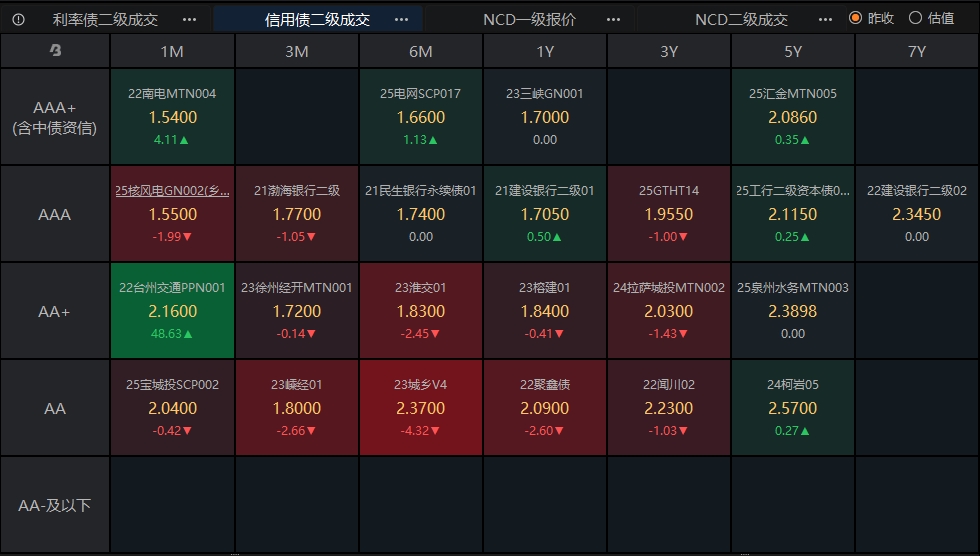Image resolution: width=980 pixels, height=556 pixels.
Task: Open the more options dots beside 信用债二级成交
Action: coord(401,19)
